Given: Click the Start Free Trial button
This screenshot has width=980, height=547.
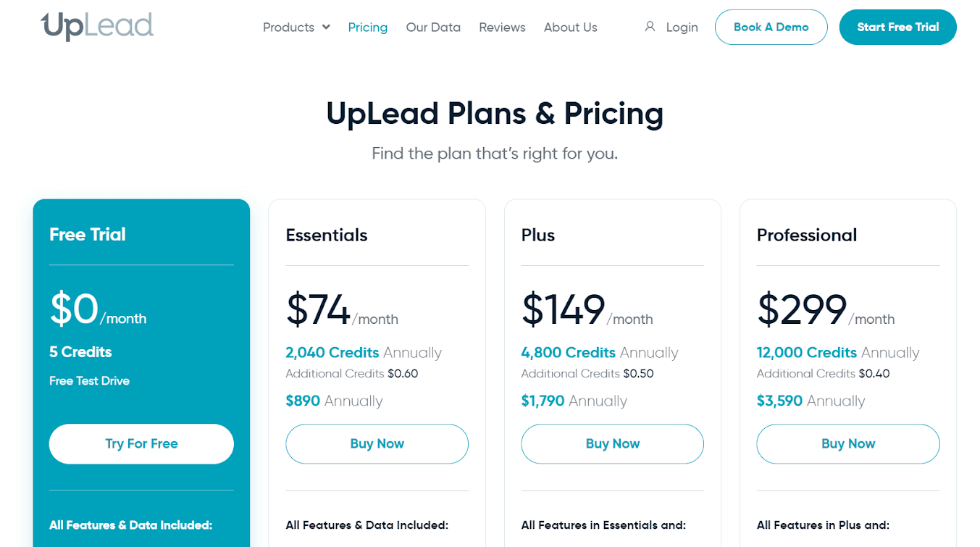Looking at the screenshot, I should [897, 27].
